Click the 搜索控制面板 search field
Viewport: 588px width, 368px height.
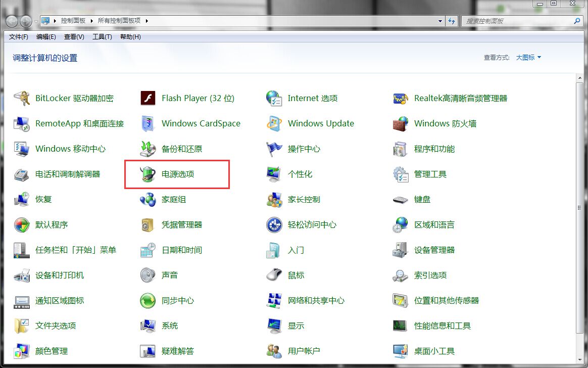click(517, 21)
